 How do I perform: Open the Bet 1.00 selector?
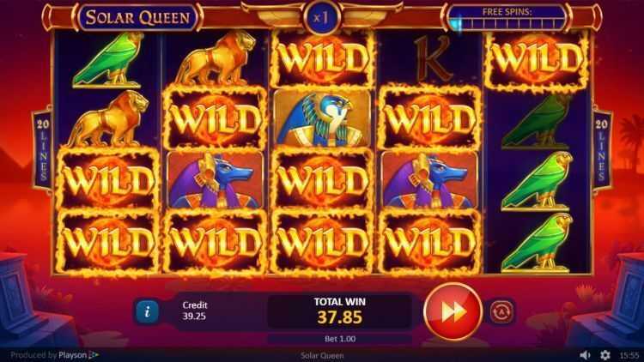point(340,339)
